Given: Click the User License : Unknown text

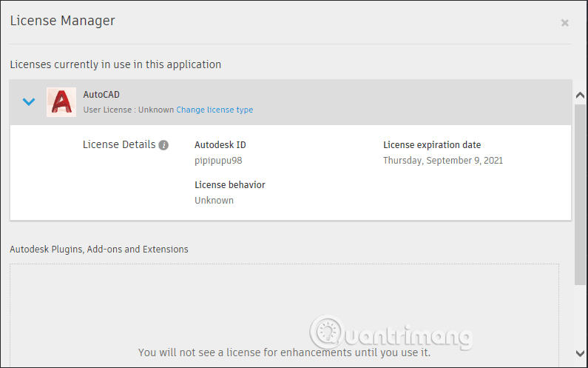Looking at the screenshot, I should 129,110.
